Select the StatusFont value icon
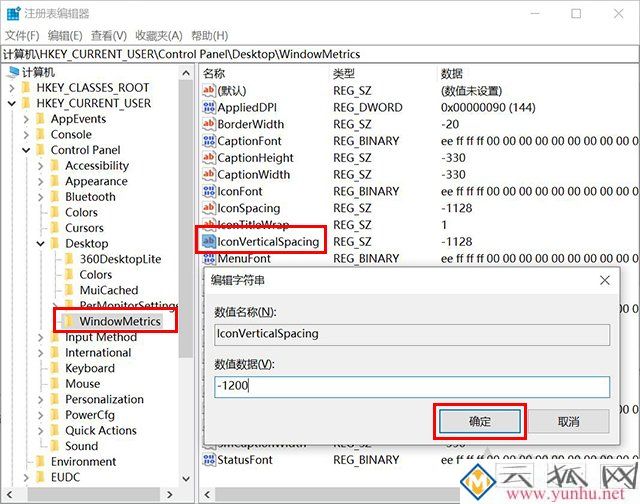This screenshot has height=504, width=640. coord(209,460)
